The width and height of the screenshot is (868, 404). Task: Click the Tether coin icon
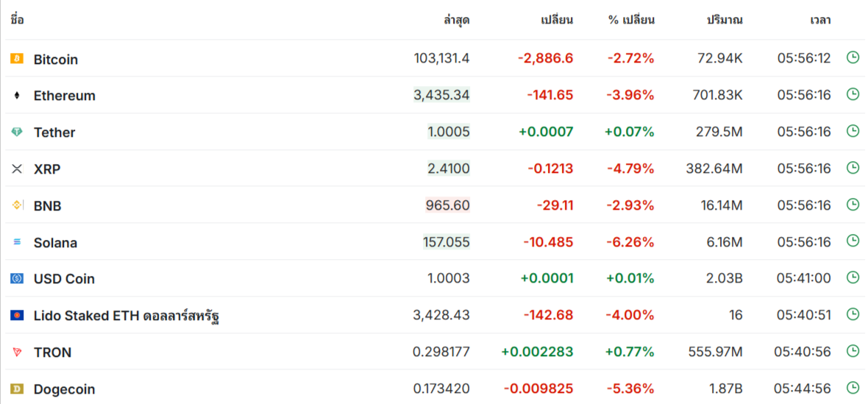coord(17,132)
